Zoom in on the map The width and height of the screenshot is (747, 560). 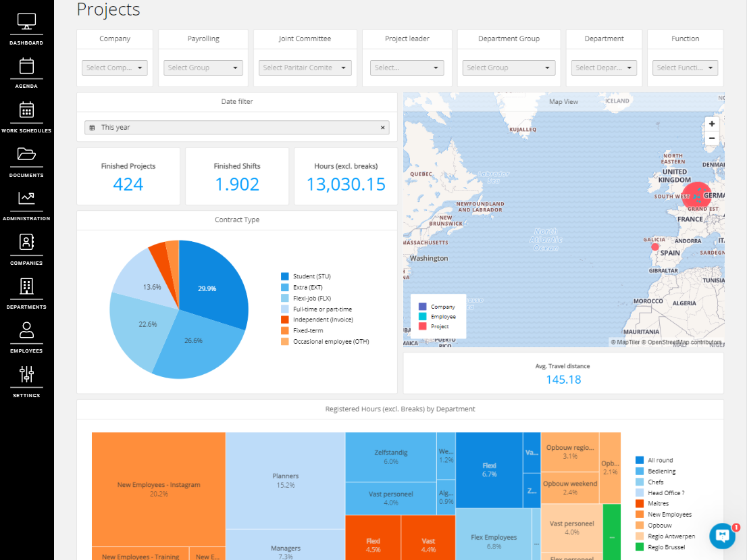[x=711, y=124]
